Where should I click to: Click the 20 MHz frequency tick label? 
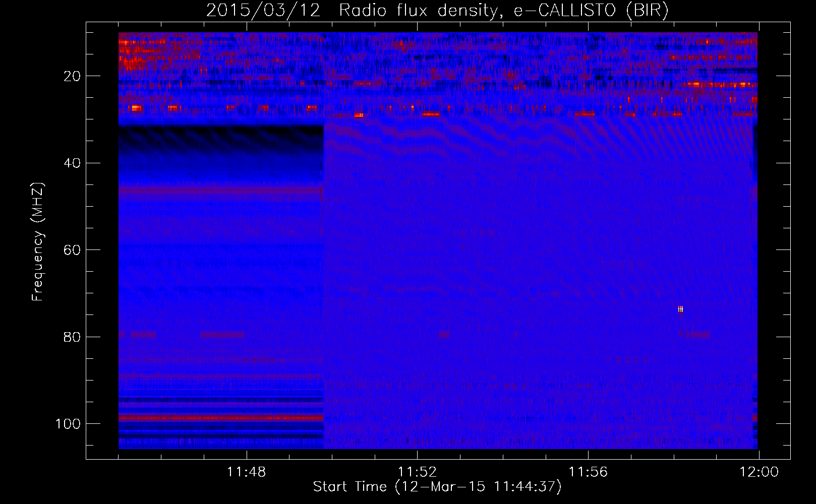click(x=72, y=76)
